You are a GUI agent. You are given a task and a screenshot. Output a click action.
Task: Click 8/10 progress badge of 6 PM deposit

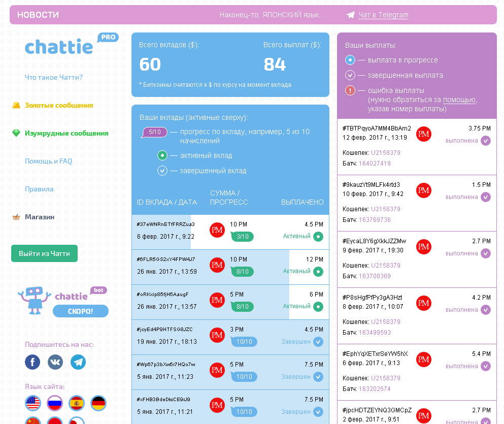(x=242, y=307)
